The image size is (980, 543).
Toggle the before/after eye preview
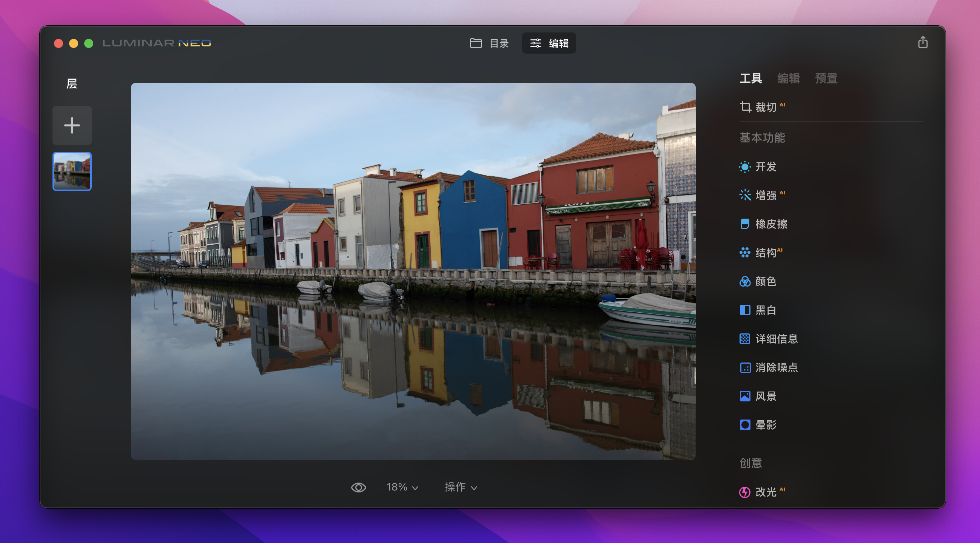[358, 487]
